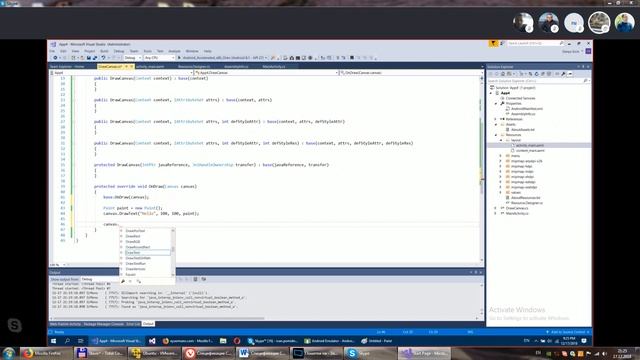Pin the DrawCanvas.cs tab
The image size is (640, 360).
127,67
